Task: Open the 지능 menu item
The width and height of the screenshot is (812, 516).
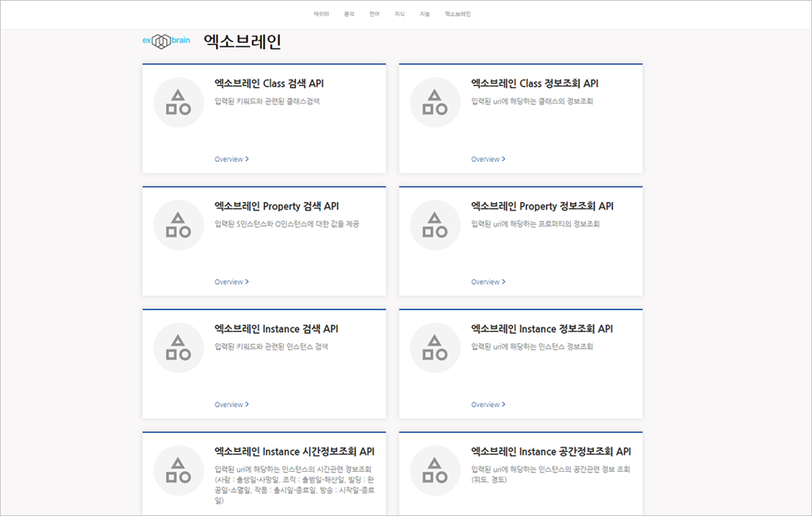Action: pyautogui.click(x=425, y=14)
